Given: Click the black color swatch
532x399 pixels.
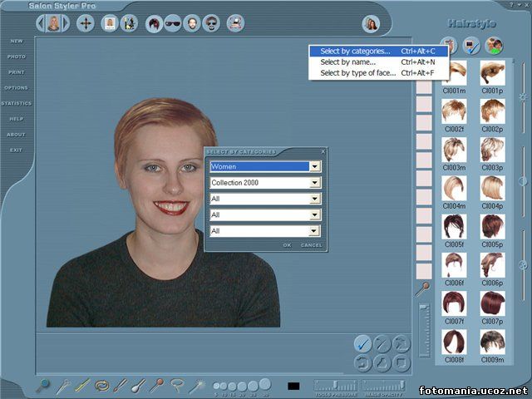Looking at the screenshot, I should [293, 386].
